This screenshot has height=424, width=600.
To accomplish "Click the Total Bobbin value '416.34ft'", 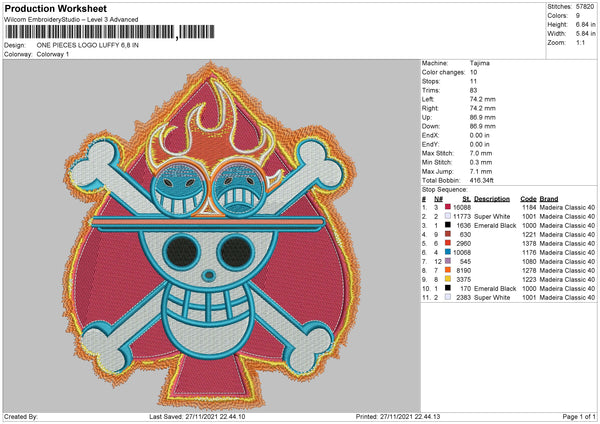I will (x=482, y=180).
